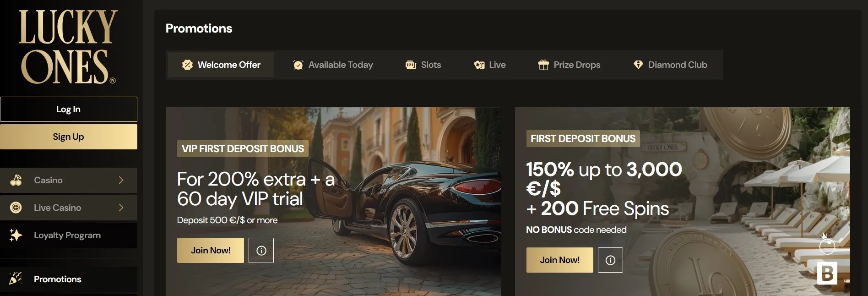Click the white B badge icon
The image size is (868, 296).
point(827,273)
